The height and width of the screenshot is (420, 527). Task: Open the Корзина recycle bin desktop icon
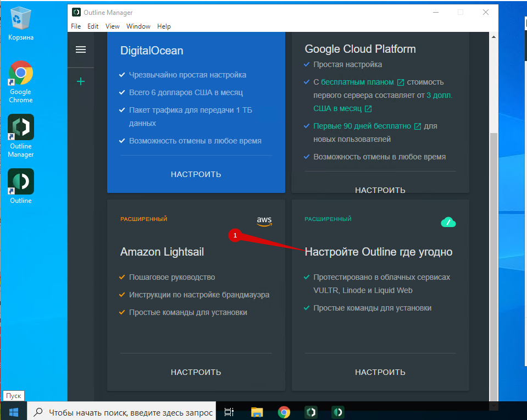point(21,23)
